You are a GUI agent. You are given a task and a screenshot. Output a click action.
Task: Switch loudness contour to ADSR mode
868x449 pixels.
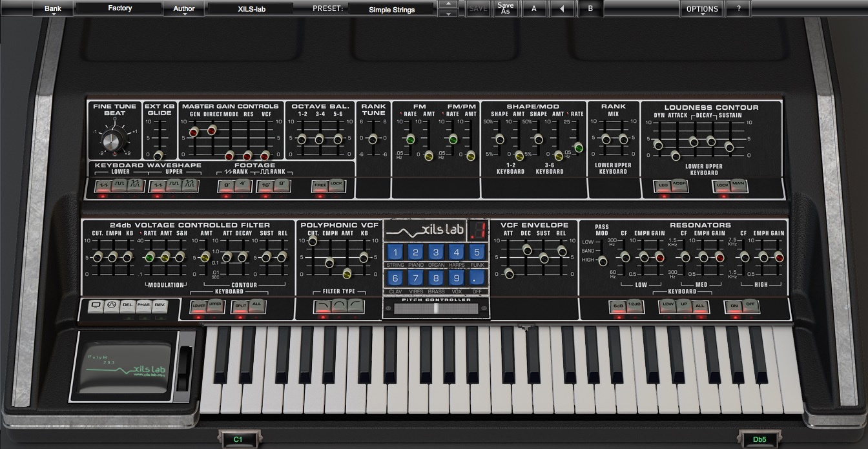pyautogui.click(x=677, y=186)
